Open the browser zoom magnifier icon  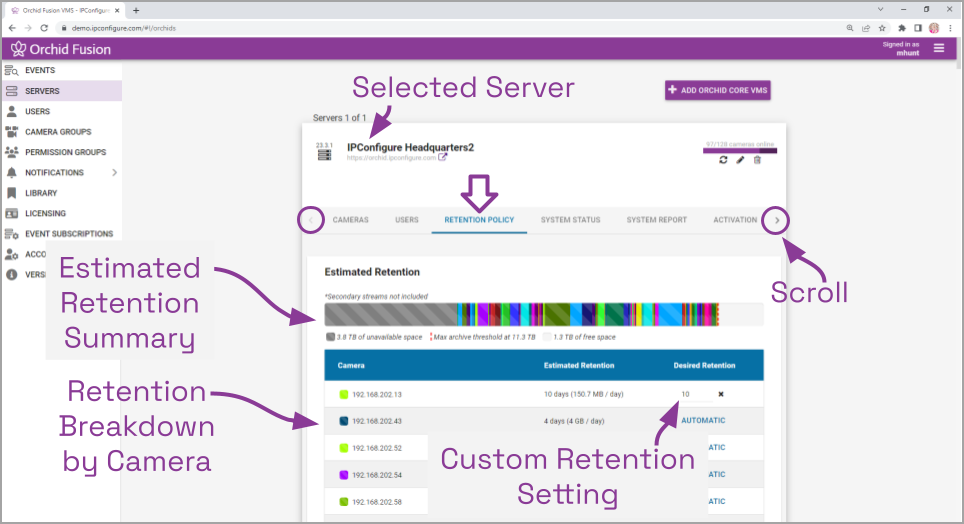click(850, 28)
